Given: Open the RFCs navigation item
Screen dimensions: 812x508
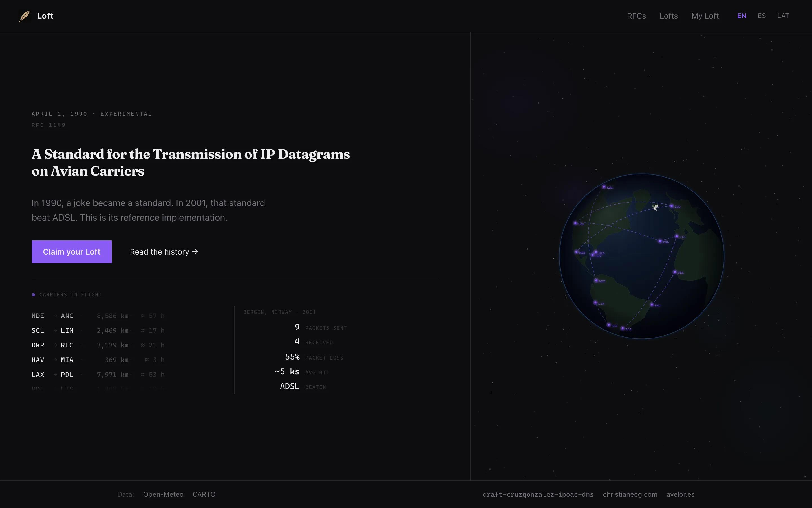Looking at the screenshot, I should pos(636,16).
